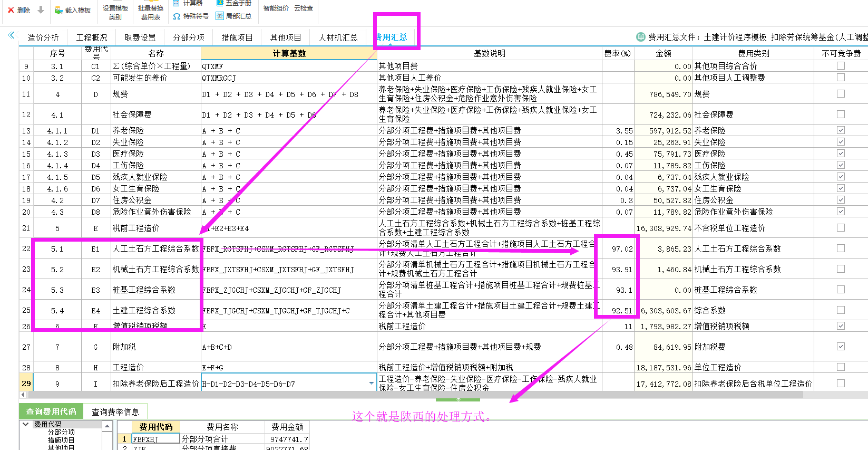Screen dimensions: 868x450
Task: Go to the 其他项目 tab
Action: point(286,37)
